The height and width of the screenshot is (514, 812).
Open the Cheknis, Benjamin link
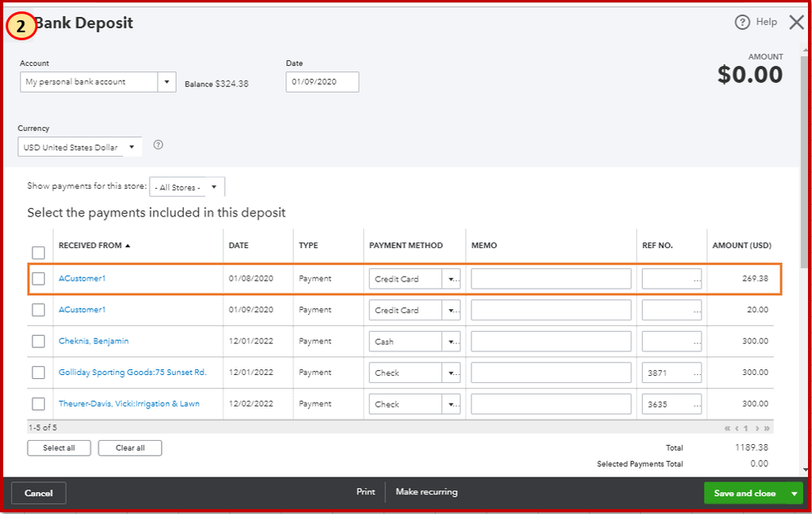(x=93, y=341)
